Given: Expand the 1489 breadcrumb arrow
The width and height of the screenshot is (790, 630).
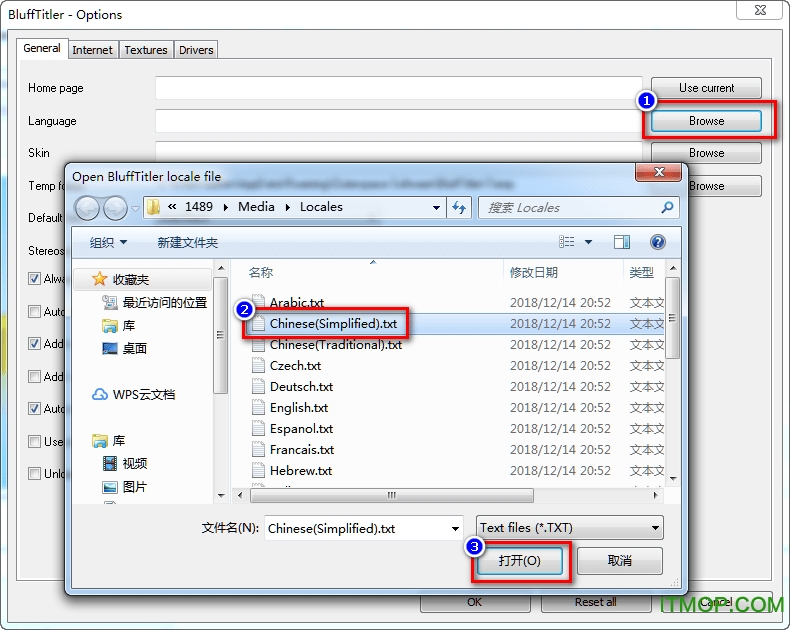Looking at the screenshot, I should coord(226,207).
